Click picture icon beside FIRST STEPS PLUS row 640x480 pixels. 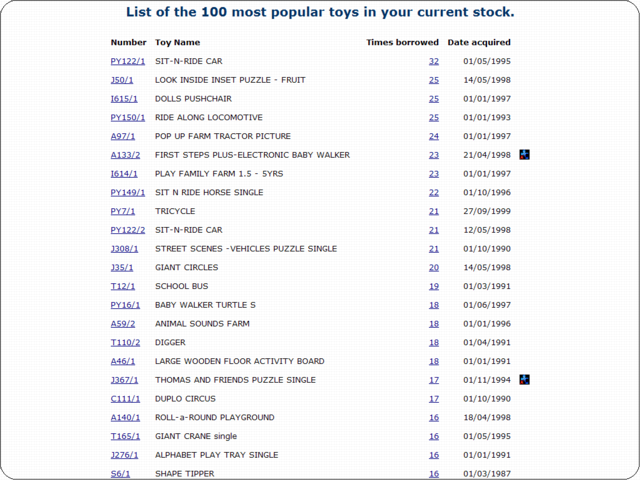tap(524, 155)
